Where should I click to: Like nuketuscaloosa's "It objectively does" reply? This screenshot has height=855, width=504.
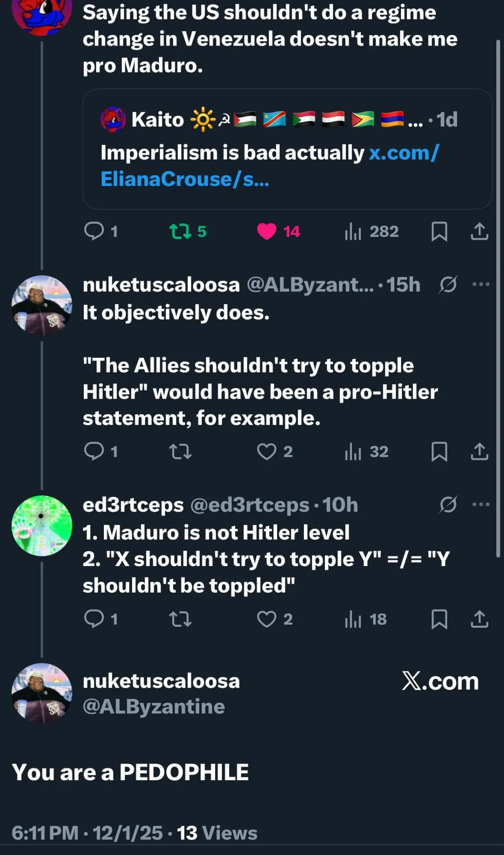tap(267, 452)
